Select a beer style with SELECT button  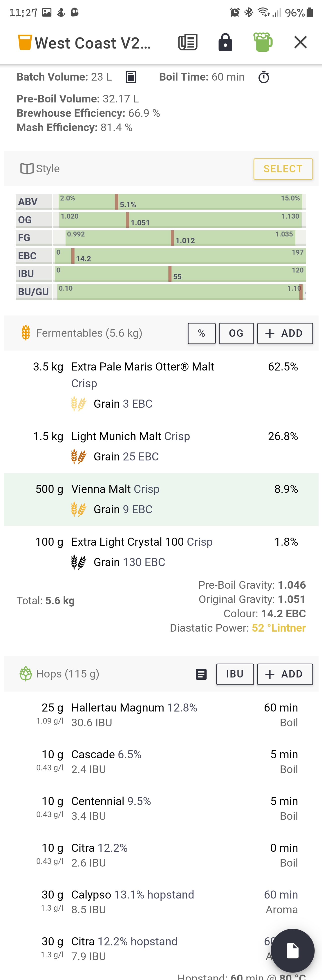(x=283, y=169)
